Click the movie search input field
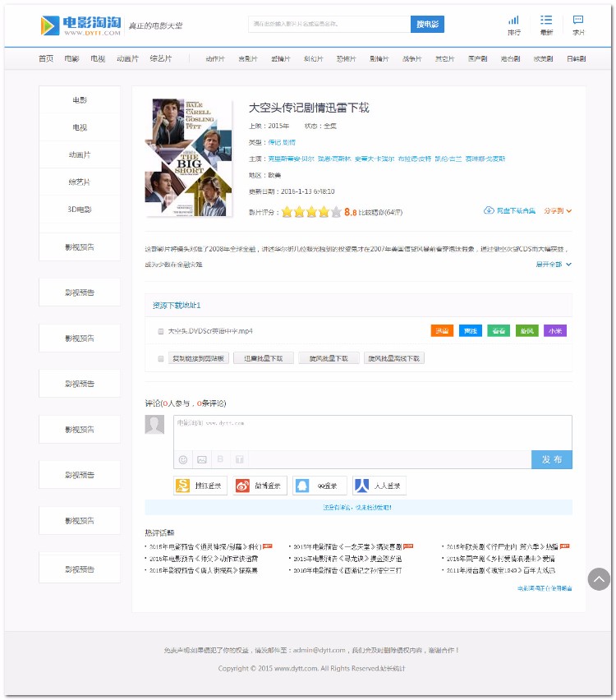Screen dimensions: 616x700 pyautogui.click(x=329, y=24)
